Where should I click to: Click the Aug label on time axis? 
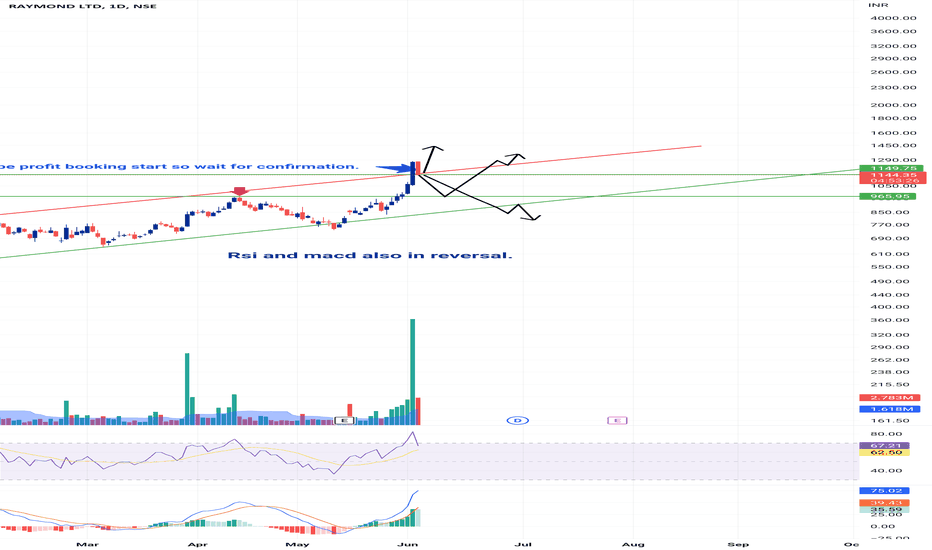tap(633, 544)
